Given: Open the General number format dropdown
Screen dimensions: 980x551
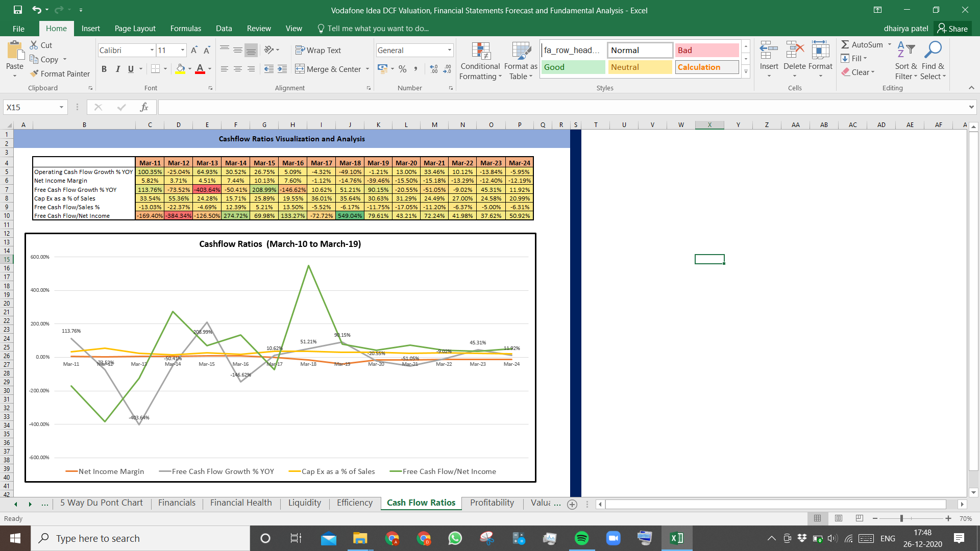Looking at the screenshot, I should [450, 50].
